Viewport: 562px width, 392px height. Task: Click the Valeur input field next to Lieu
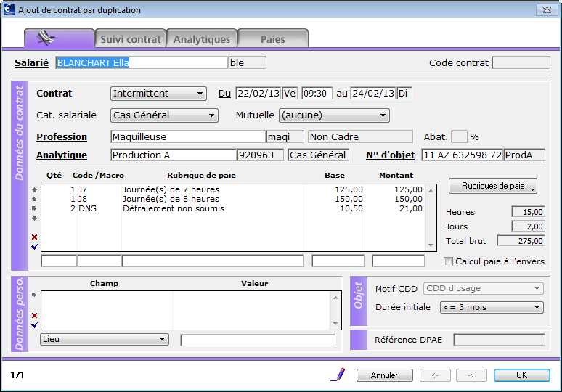258,340
